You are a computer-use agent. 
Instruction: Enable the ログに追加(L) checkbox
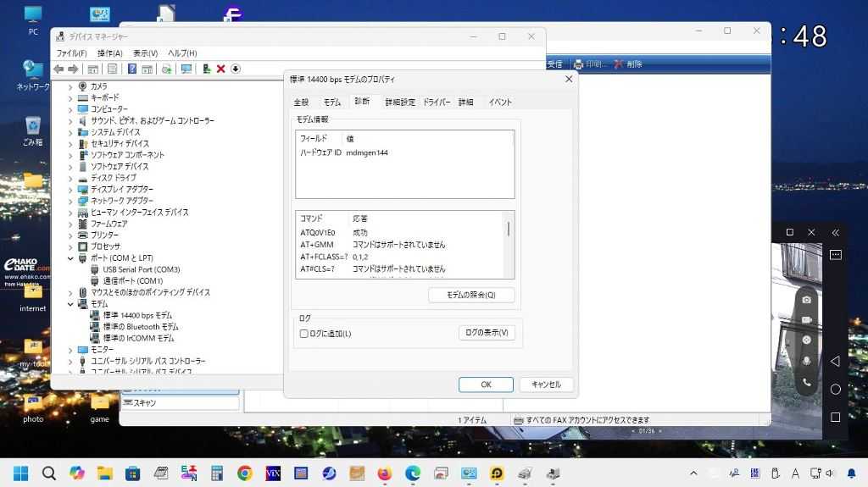(304, 334)
